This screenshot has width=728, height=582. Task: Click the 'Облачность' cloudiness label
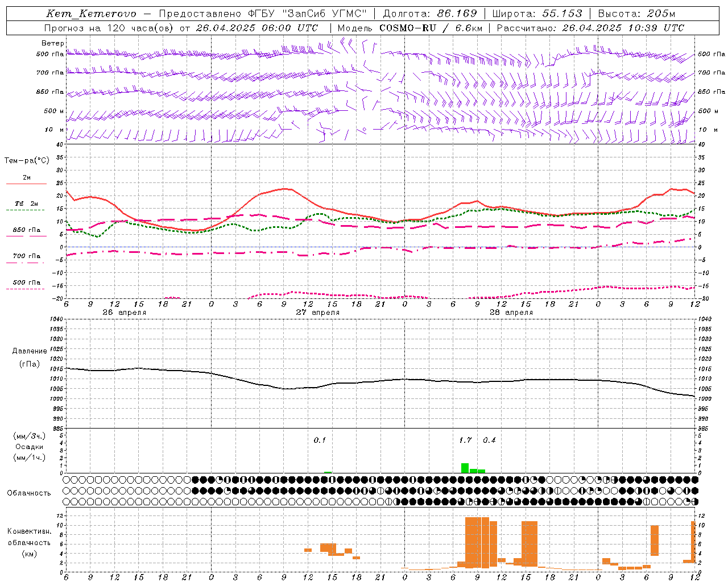28,493
